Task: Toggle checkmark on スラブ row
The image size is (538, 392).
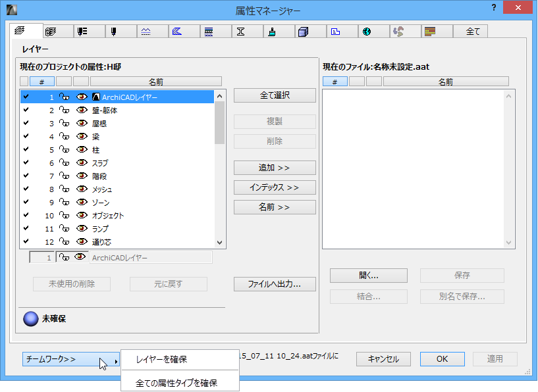Action: [26, 162]
